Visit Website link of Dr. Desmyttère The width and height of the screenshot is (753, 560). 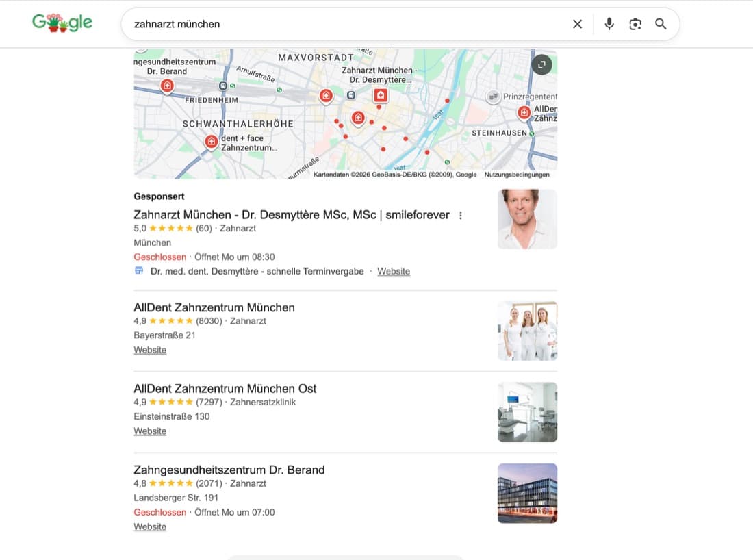pyautogui.click(x=394, y=271)
